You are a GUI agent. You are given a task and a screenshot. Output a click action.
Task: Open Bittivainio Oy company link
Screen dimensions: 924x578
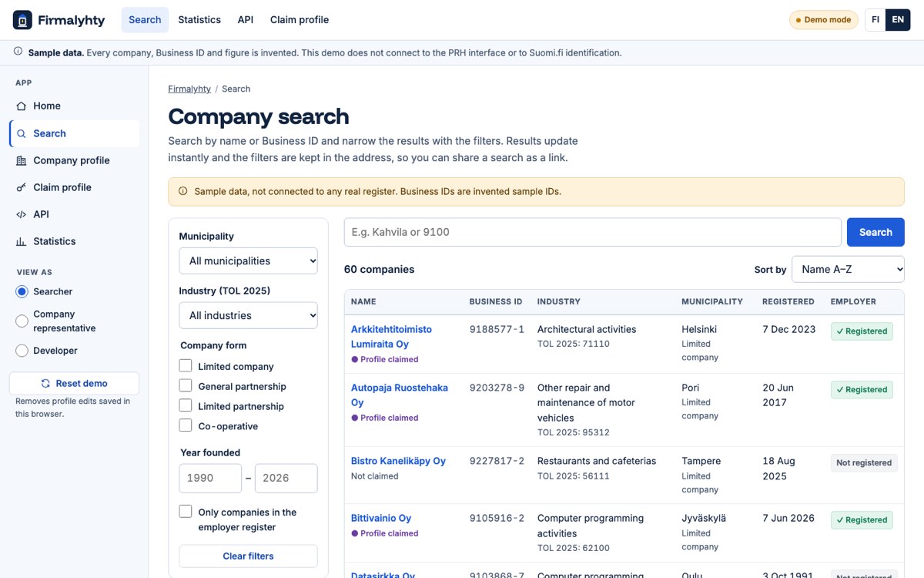coord(381,518)
